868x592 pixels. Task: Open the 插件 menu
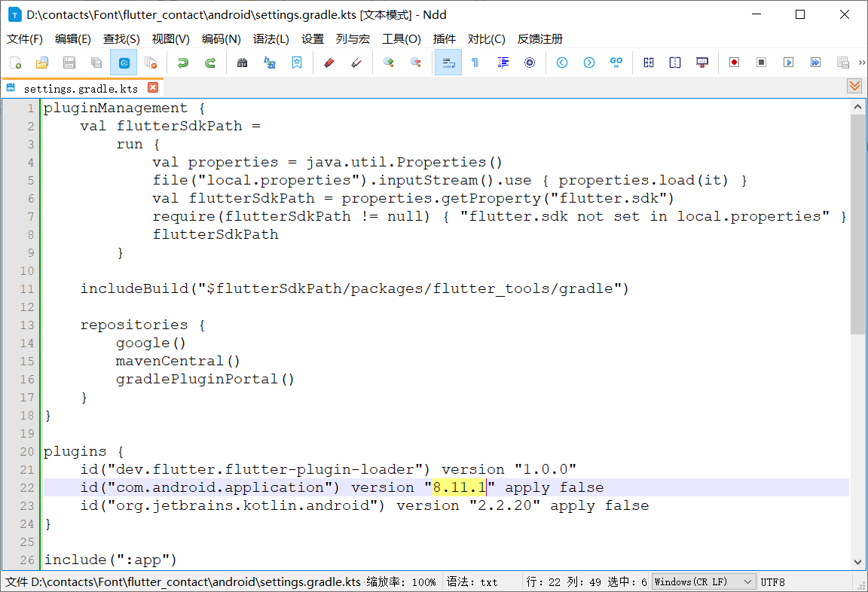444,38
